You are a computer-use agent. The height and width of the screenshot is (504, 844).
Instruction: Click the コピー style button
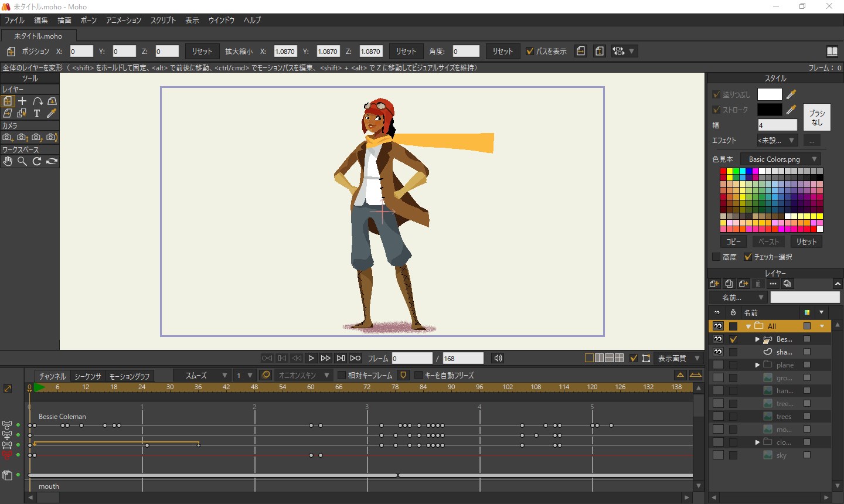click(x=733, y=241)
